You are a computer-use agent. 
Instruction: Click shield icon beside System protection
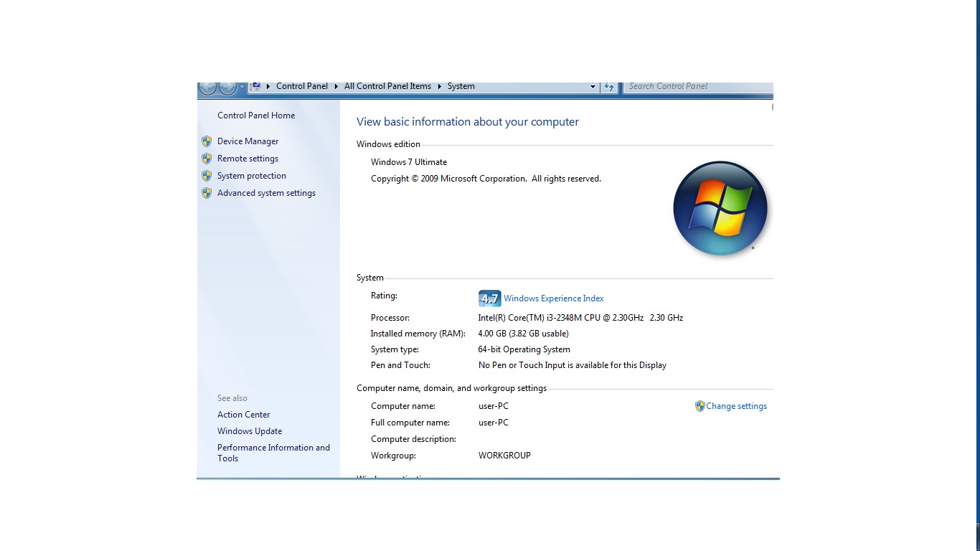pyautogui.click(x=207, y=176)
